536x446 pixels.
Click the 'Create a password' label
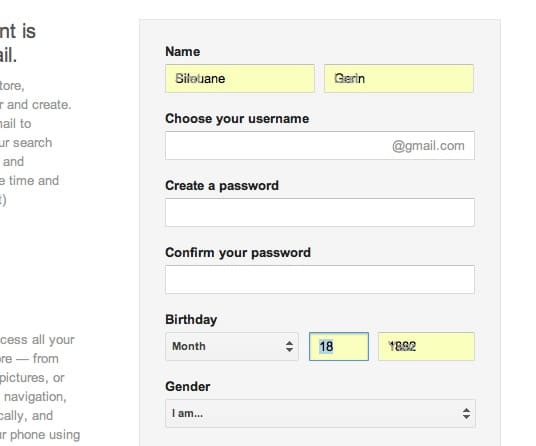pos(222,186)
